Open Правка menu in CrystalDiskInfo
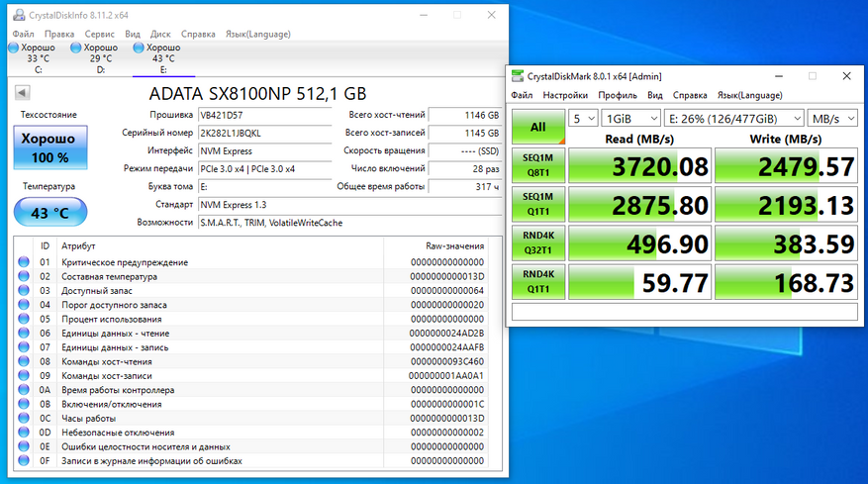 coord(59,34)
